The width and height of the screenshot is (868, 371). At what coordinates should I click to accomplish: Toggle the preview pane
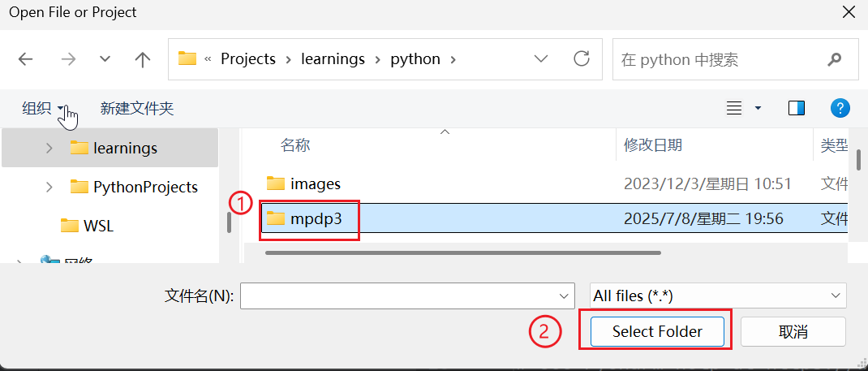[797, 108]
